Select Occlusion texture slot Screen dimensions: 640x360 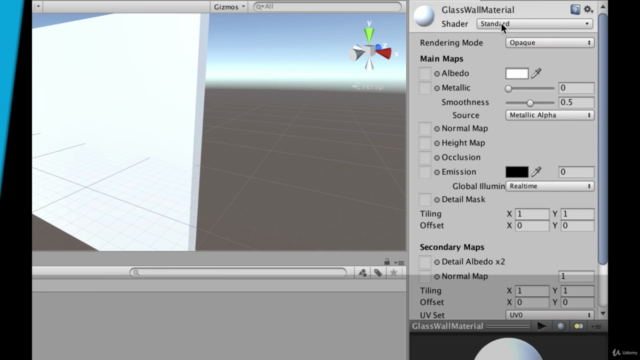point(425,157)
